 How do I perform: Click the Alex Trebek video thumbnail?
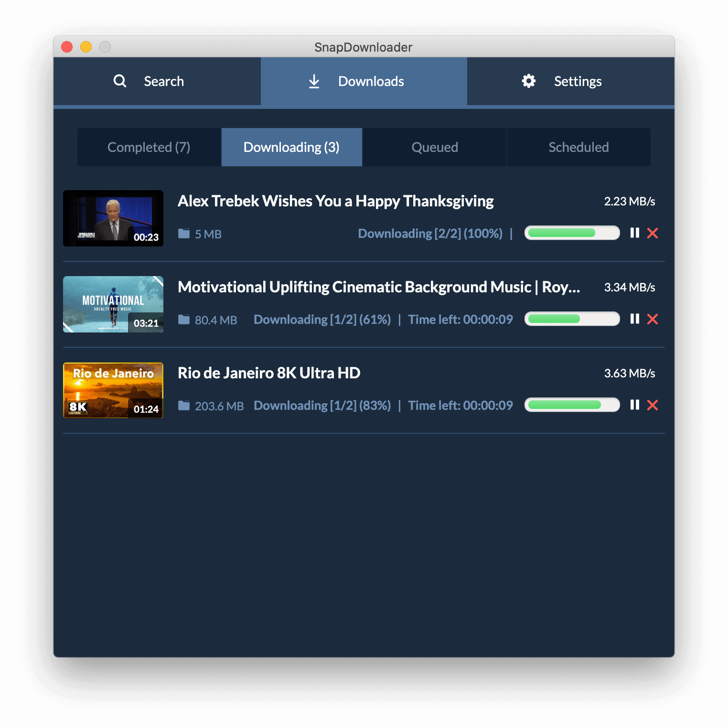(113, 218)
